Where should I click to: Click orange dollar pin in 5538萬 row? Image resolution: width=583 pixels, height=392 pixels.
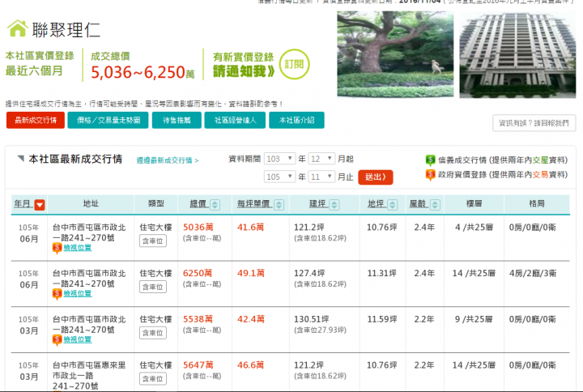pos(57,340)
